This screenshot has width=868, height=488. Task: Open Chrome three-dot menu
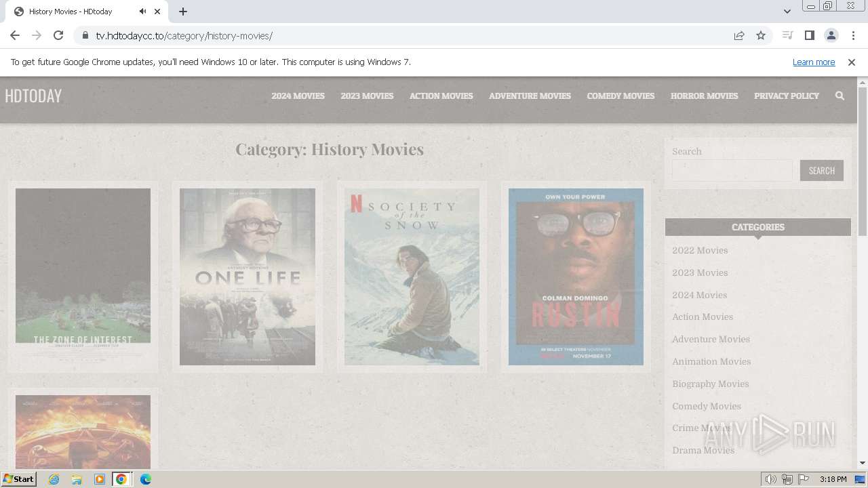pyautogui.click(x=853, y=35)
